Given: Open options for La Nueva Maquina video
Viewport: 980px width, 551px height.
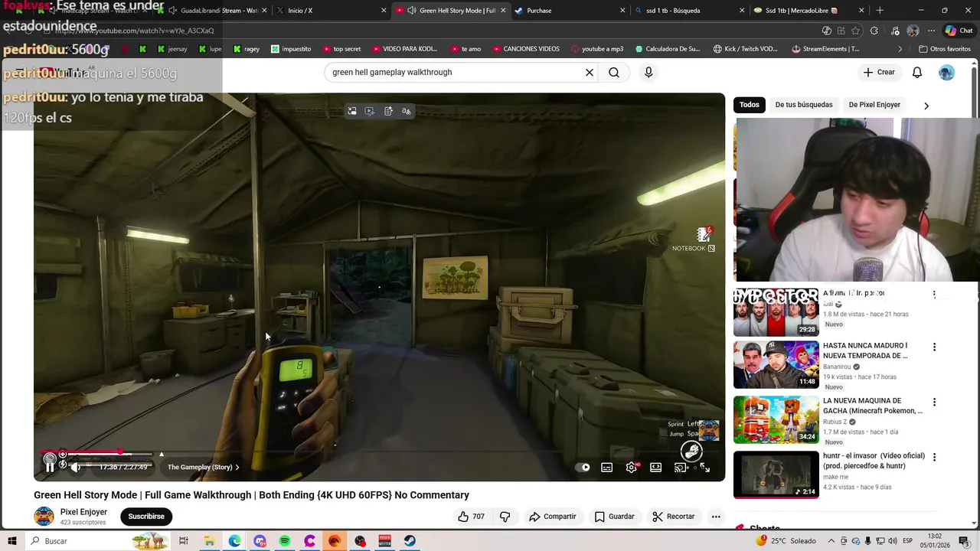Looking at the screenshot, I should (x=934, y=403).
